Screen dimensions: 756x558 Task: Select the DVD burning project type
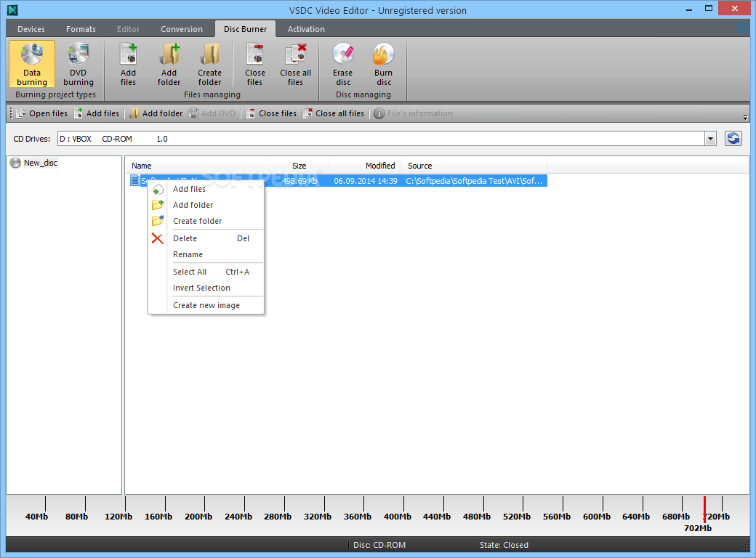tap(78, 64)
